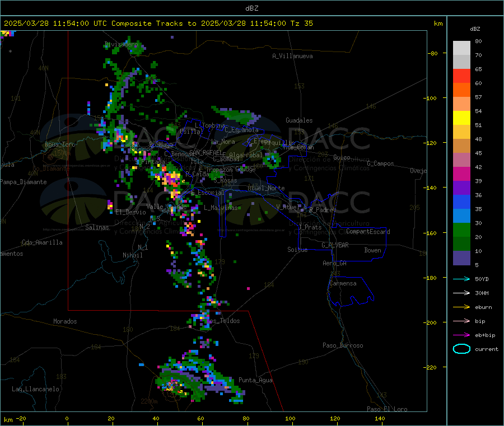Click the yellow eburn arrow legend icon

pyautogui.click(x=461, y=307)
